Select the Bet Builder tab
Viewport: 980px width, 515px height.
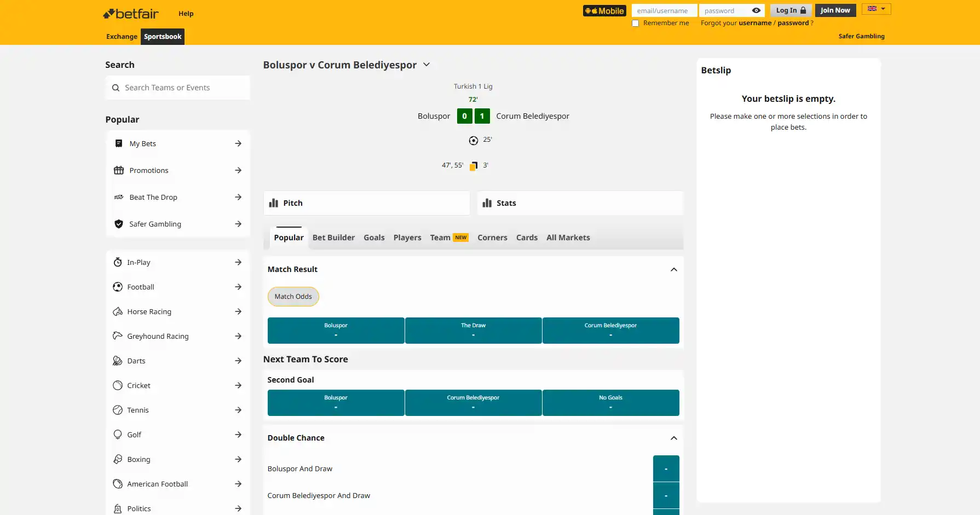[x=333, y=238]
